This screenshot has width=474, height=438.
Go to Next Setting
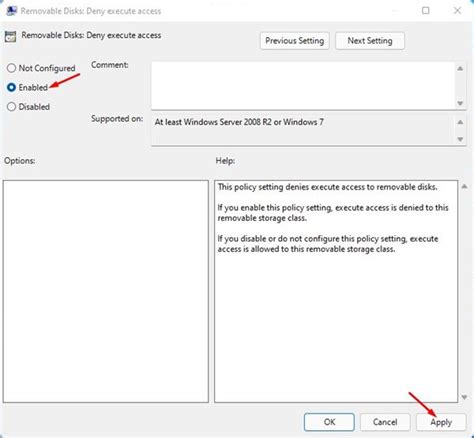370,41
